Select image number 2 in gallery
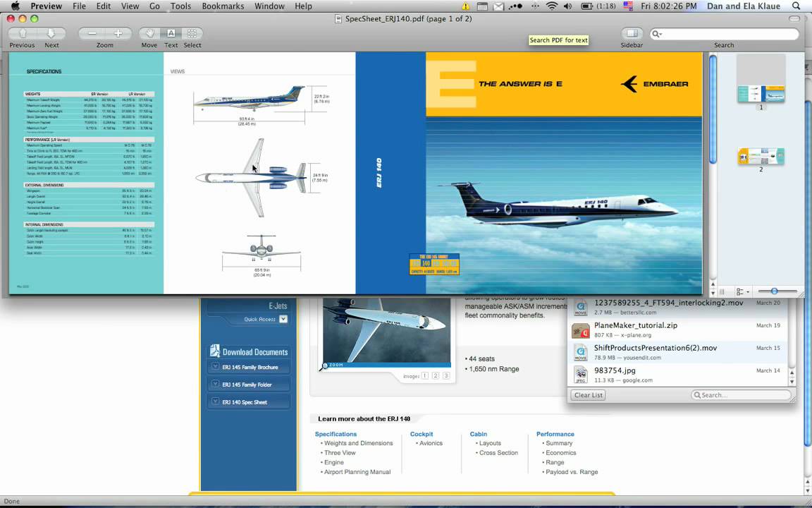This screenshot has height=508, width=812. coord(436,376)
